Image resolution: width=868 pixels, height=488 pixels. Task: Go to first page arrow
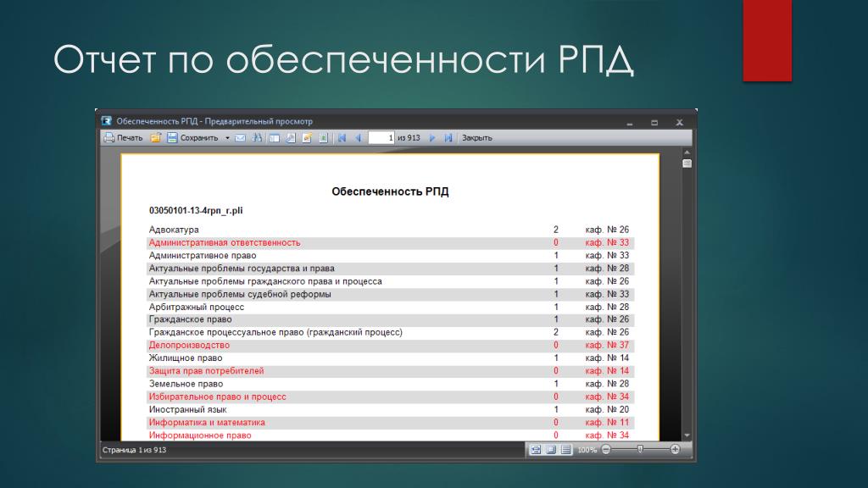342,138
